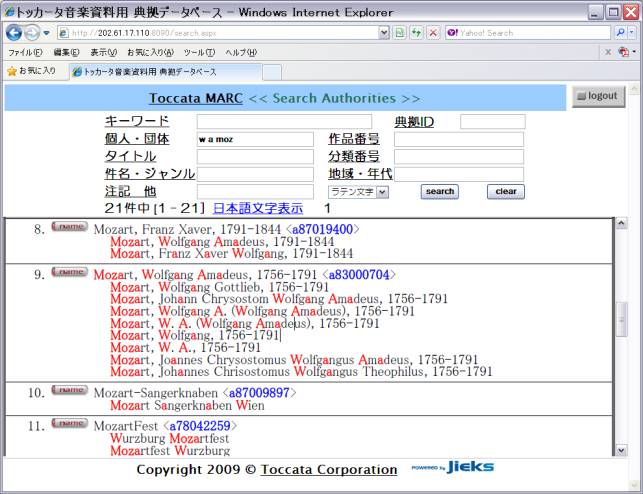
Task: Open the ヘルプ(H) menu
Action: (x=241, y=52)
